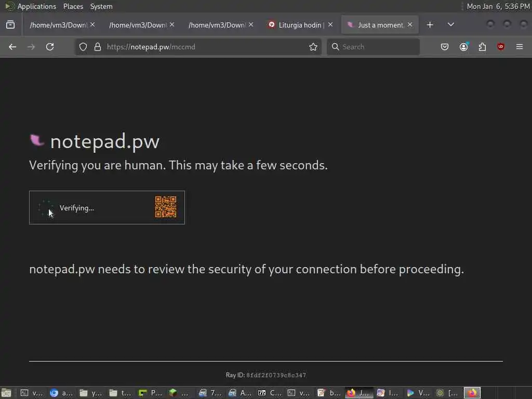
Task: Go back to the previous page
Action: coord(12,47)
